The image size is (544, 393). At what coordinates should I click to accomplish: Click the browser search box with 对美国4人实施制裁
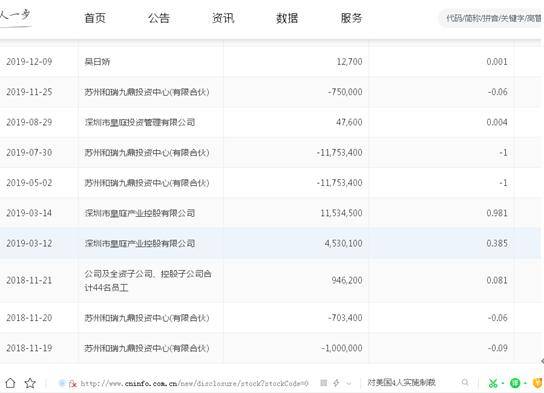(401, 383)
